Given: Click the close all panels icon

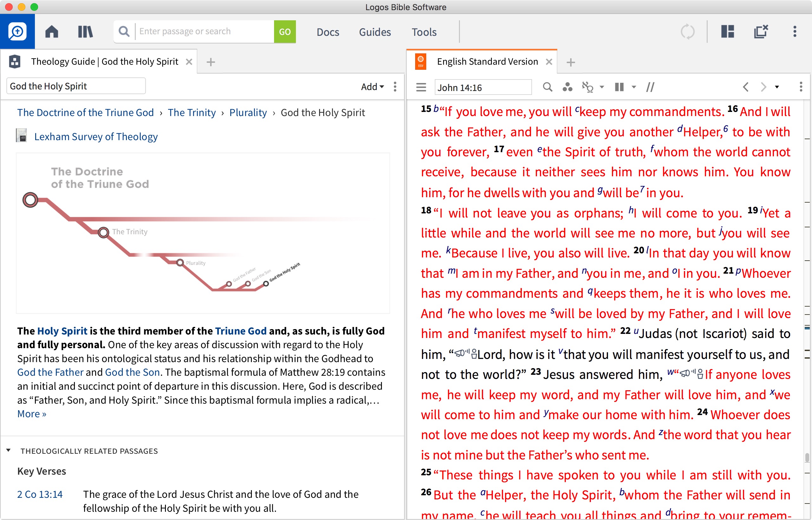Looking at the screenshot, I should [761, 31].
